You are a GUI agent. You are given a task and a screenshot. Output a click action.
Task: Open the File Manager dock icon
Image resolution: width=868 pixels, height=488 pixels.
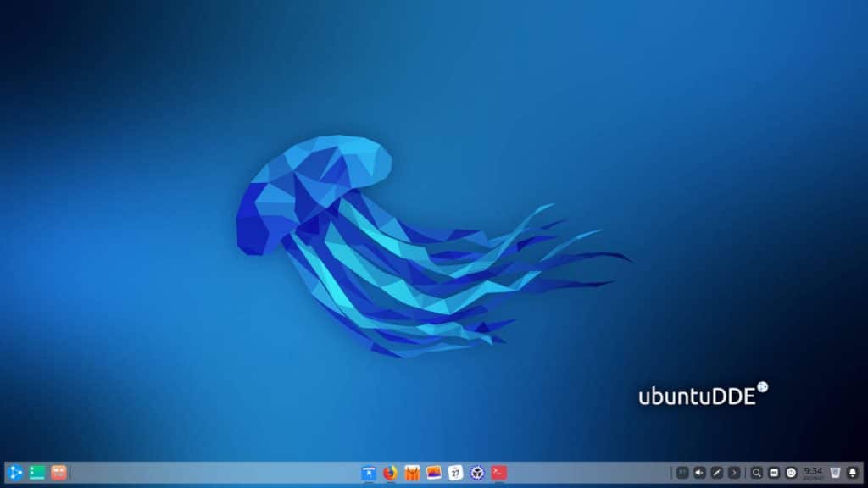(368, 472)
